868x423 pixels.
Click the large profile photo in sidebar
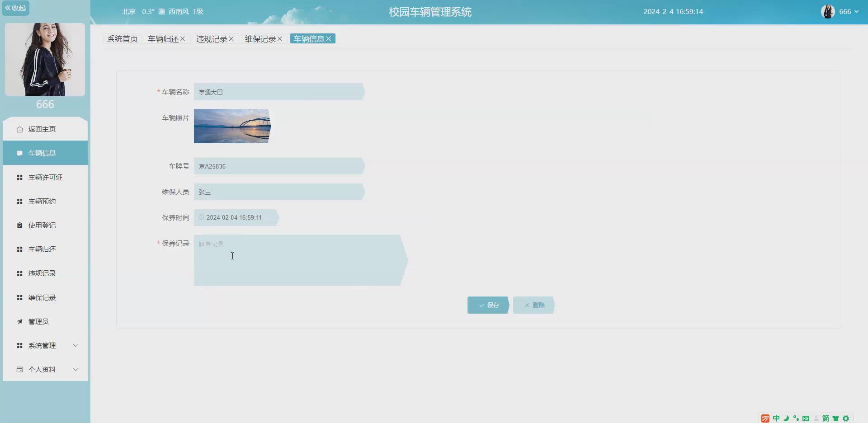pyautogui.click(x=45, y=60)
